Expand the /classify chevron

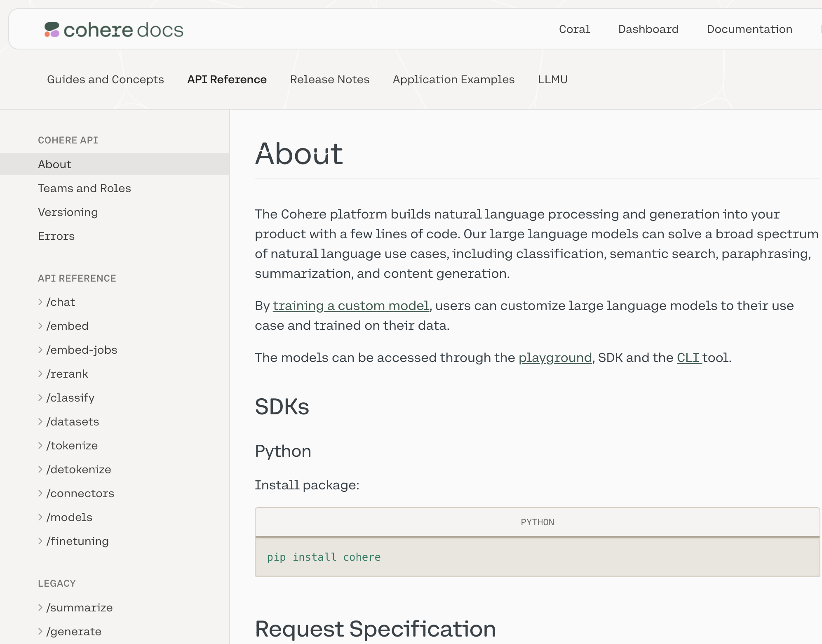tap(40, 398)
